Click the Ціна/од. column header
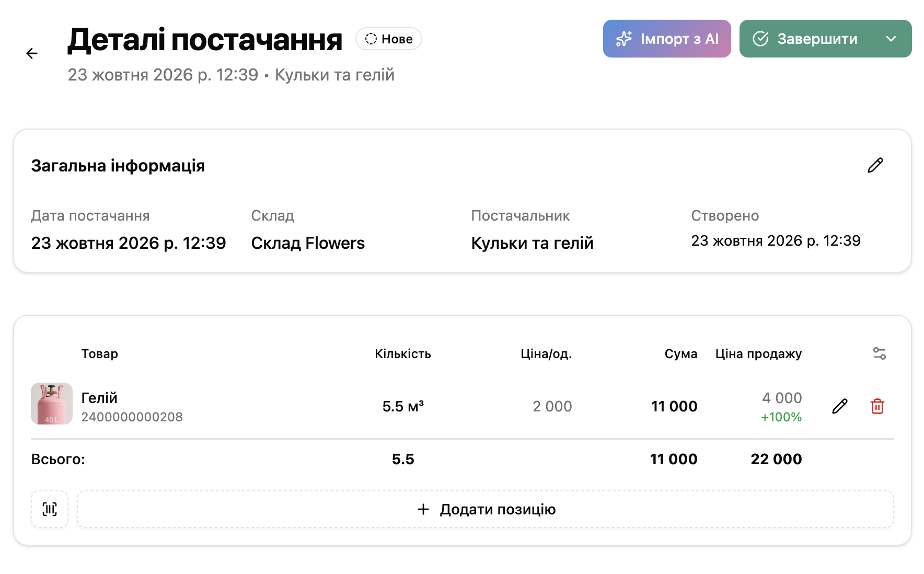 coord(546,354)
